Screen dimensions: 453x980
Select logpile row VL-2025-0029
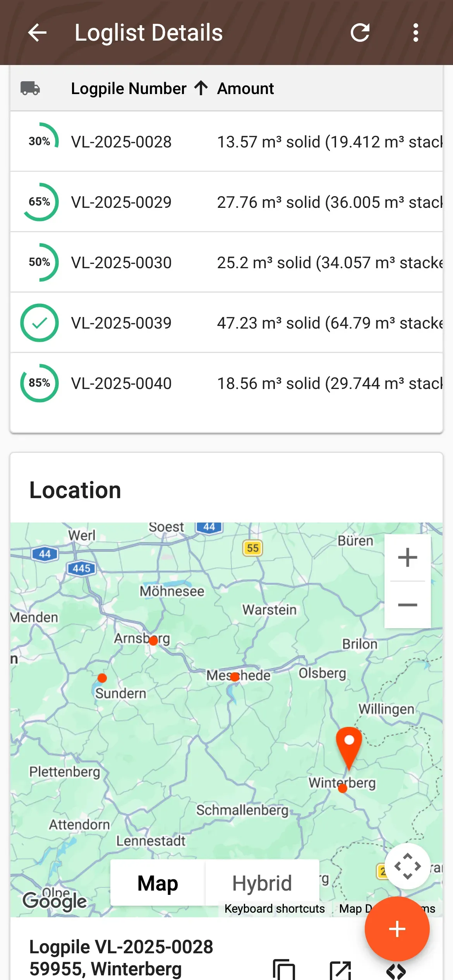[226, 202]
